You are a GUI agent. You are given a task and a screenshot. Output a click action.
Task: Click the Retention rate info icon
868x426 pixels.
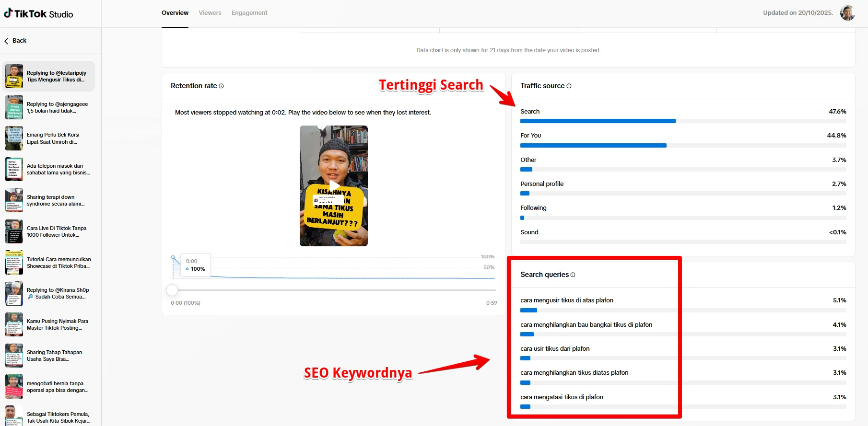[221, 86]
